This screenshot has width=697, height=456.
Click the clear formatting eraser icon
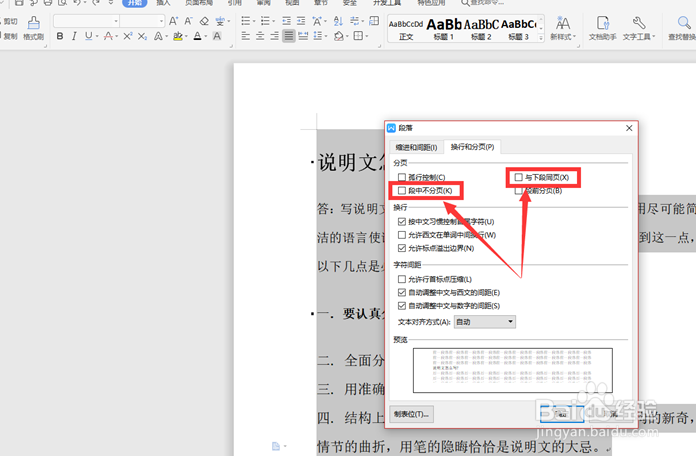pyautogui.click(x=204, y=21)
